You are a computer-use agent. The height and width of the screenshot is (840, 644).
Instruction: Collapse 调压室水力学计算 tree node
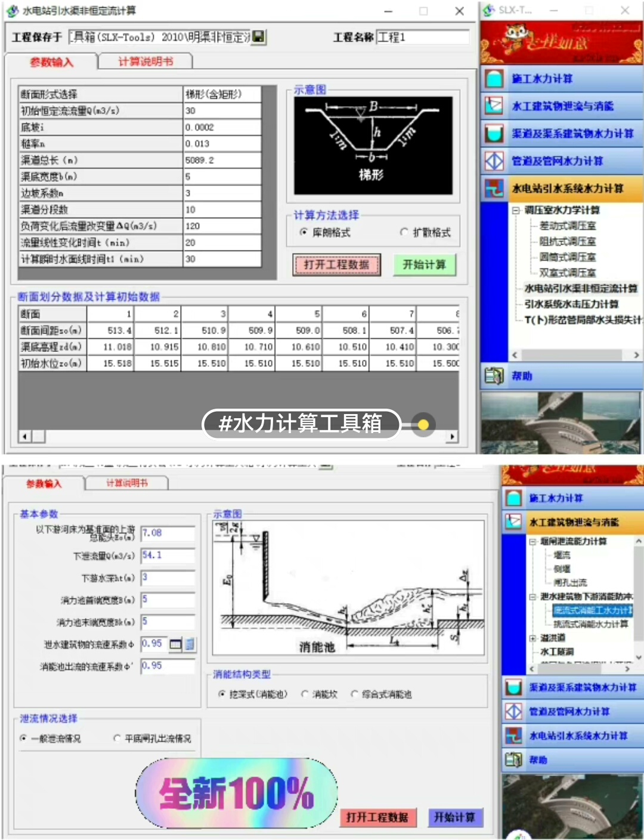516,210
